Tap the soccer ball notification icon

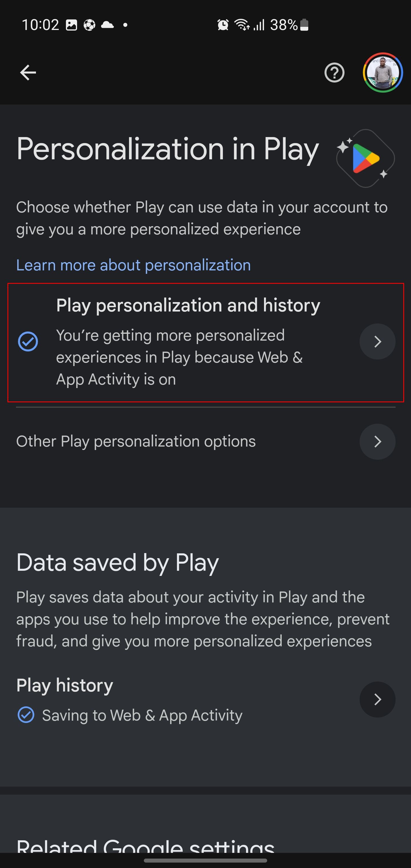click(x=89, y=25)
